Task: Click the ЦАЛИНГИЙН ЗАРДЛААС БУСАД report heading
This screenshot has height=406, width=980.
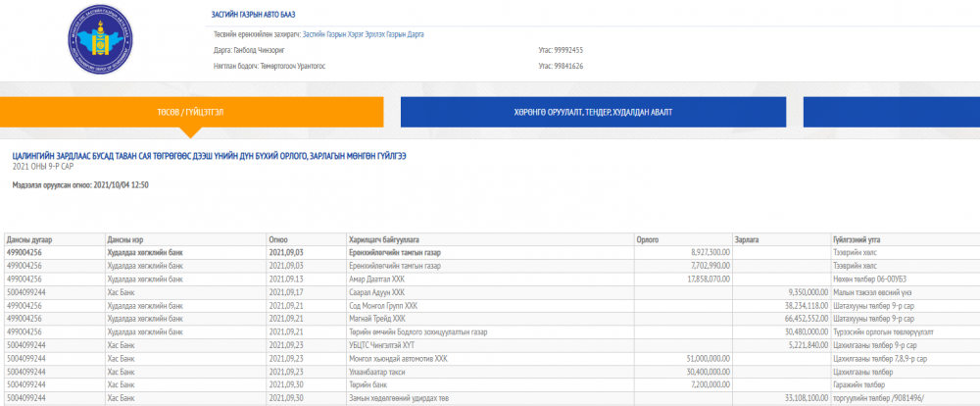Action: point(210,156)
